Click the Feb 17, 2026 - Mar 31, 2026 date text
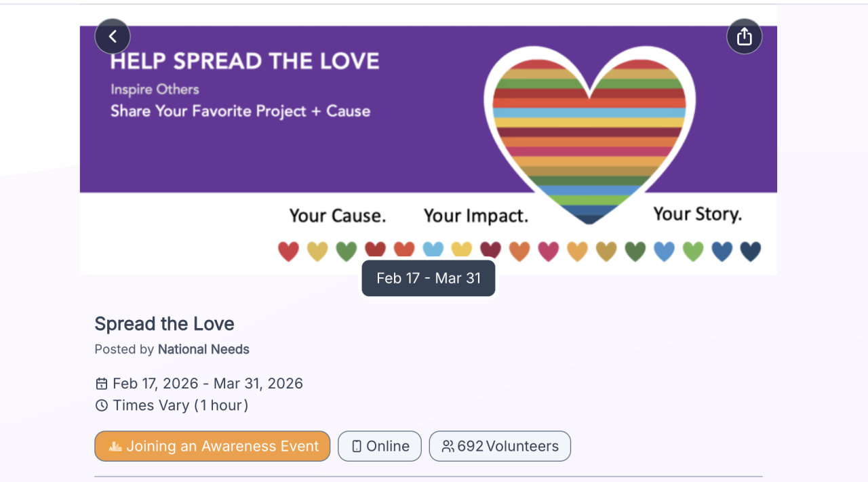Image resolution: width=868 pixels, height=482 pixels. (x=208, y=384)
